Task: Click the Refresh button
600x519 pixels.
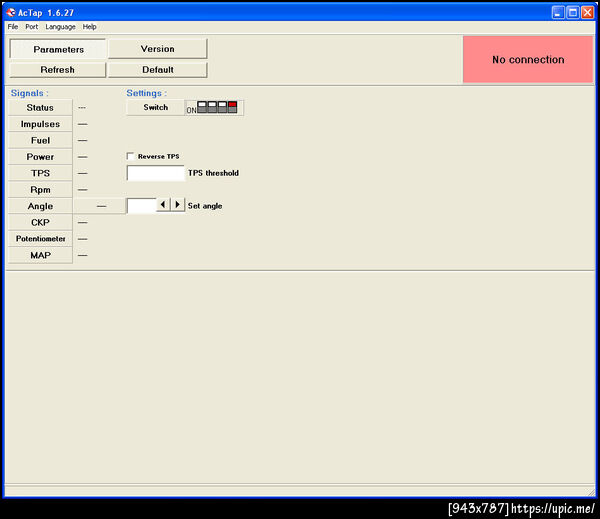Action: [57, 70]
